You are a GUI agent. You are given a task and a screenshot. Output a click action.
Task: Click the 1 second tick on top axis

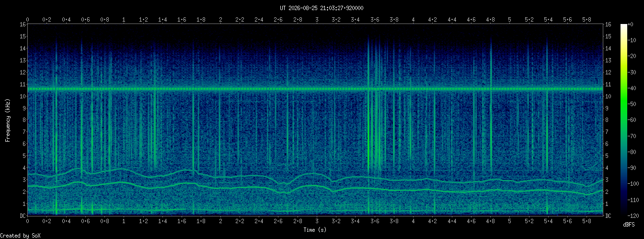click(x=124, y=20)
